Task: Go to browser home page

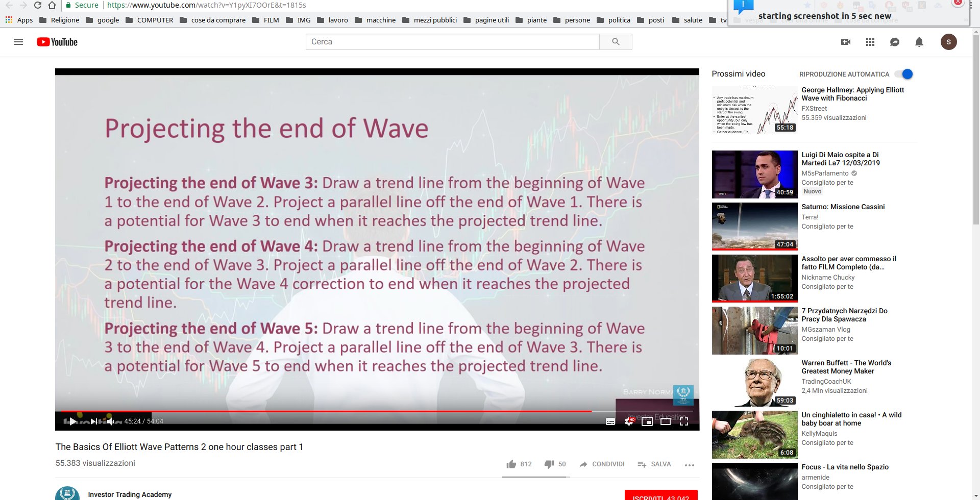Action: coord(52,5)
